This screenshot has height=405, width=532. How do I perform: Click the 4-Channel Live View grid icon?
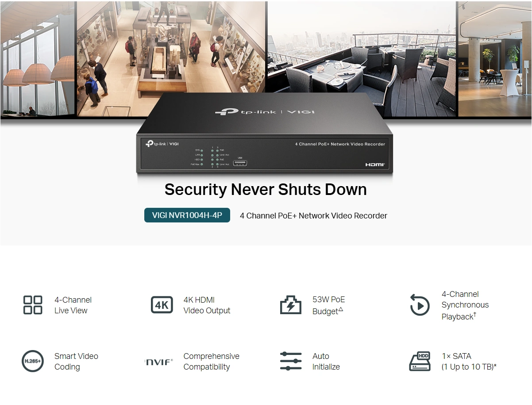pos(33,305)
